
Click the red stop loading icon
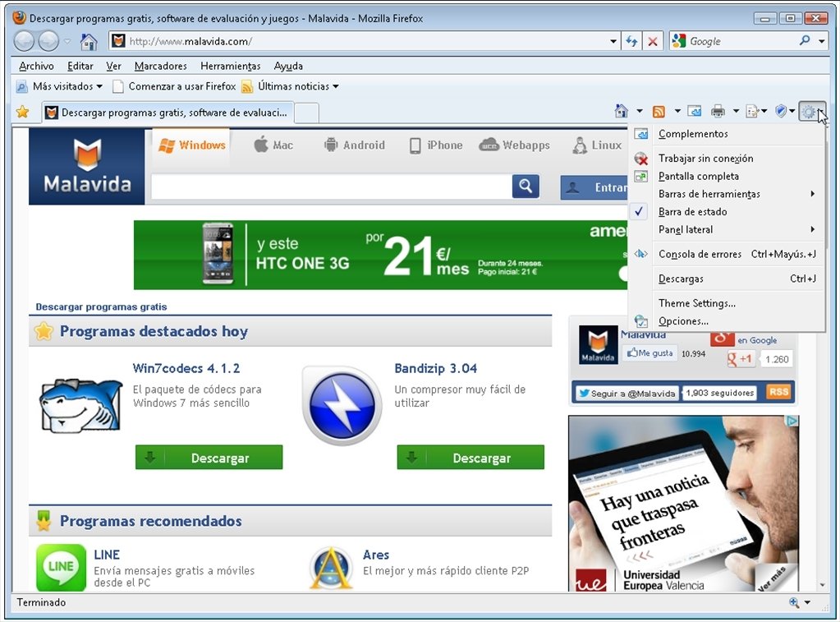tap(653, 41)
